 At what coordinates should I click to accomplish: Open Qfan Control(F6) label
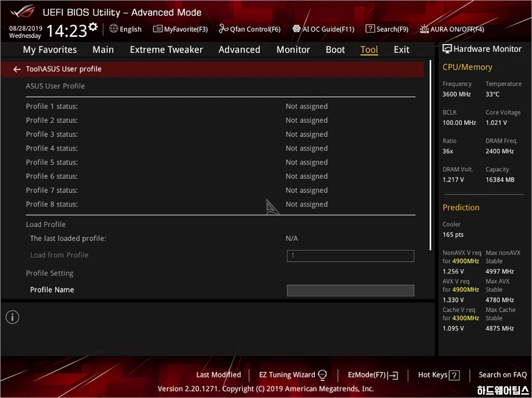(255, 29)
